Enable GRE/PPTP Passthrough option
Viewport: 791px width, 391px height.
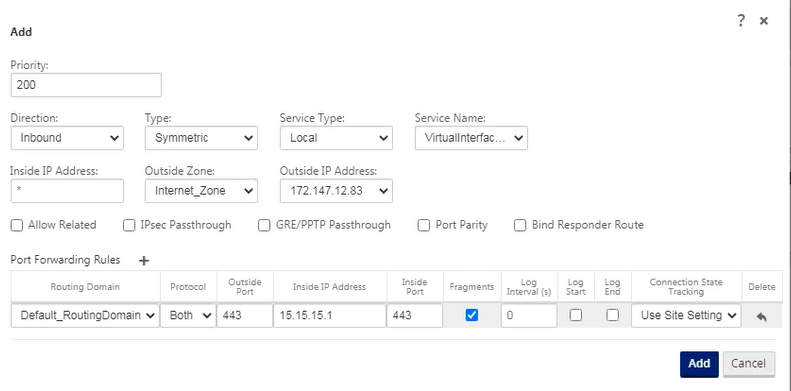264,225
